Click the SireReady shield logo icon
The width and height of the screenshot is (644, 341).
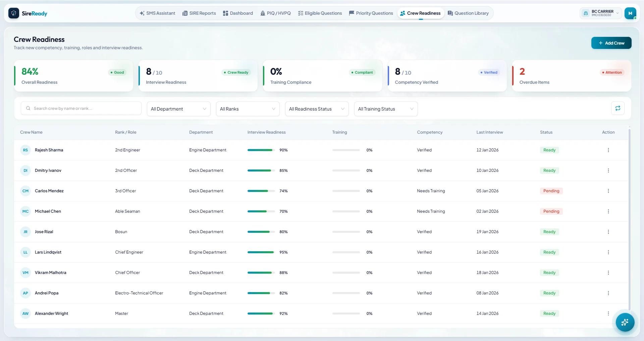[14, 13]
